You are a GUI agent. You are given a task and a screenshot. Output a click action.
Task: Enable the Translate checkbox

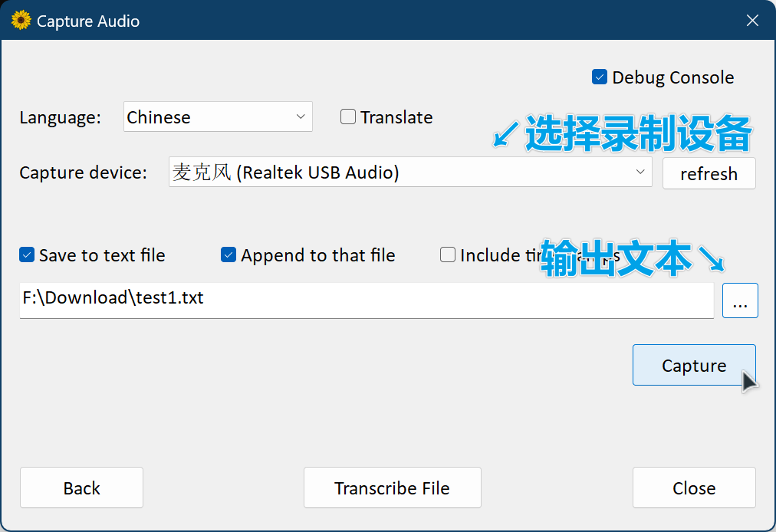pos(348,117)
